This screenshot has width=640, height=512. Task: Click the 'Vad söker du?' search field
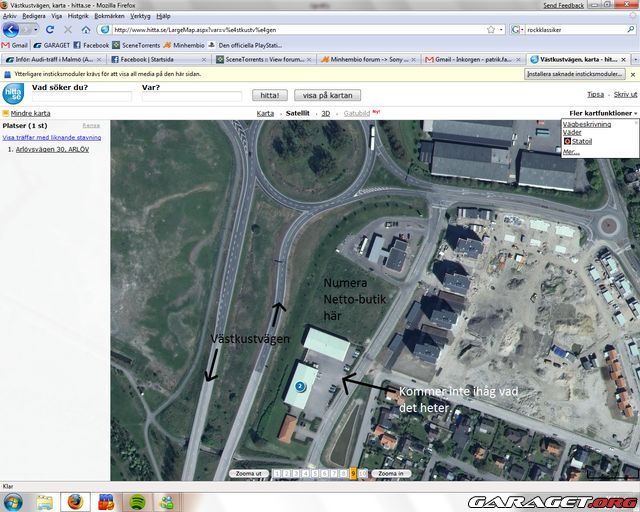(x=84, y=97)
